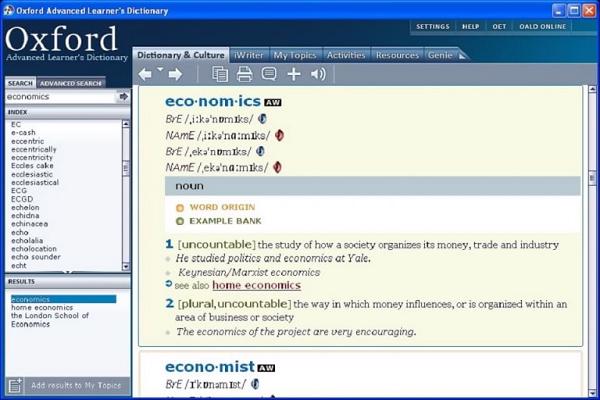Expand the hidden tabs arrow after Genie

pyautogui.click(x=462, y=56)
